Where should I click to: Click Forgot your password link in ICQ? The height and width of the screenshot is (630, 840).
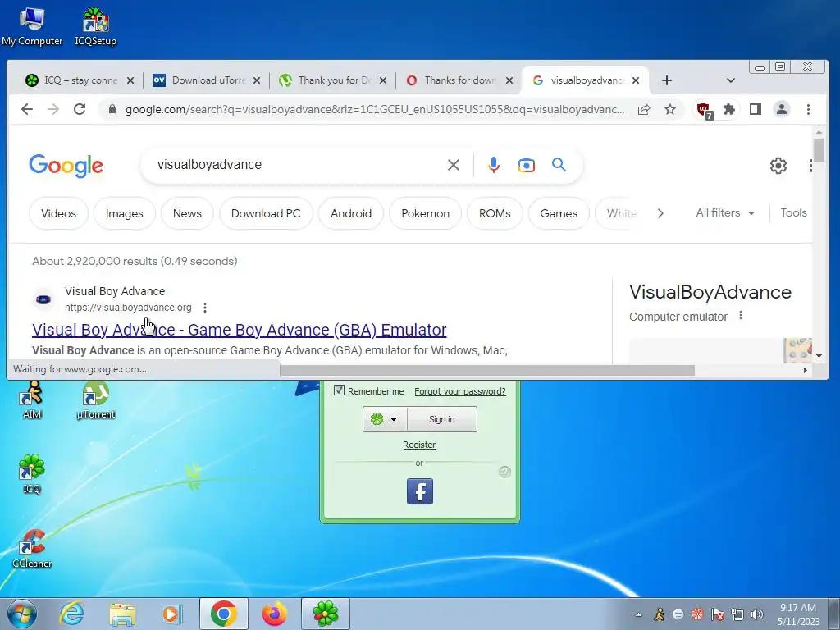tap(459, 391)
